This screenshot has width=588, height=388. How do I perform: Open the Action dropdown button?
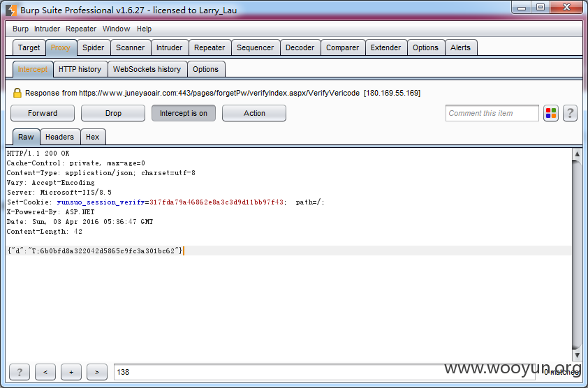pos(254,113)
